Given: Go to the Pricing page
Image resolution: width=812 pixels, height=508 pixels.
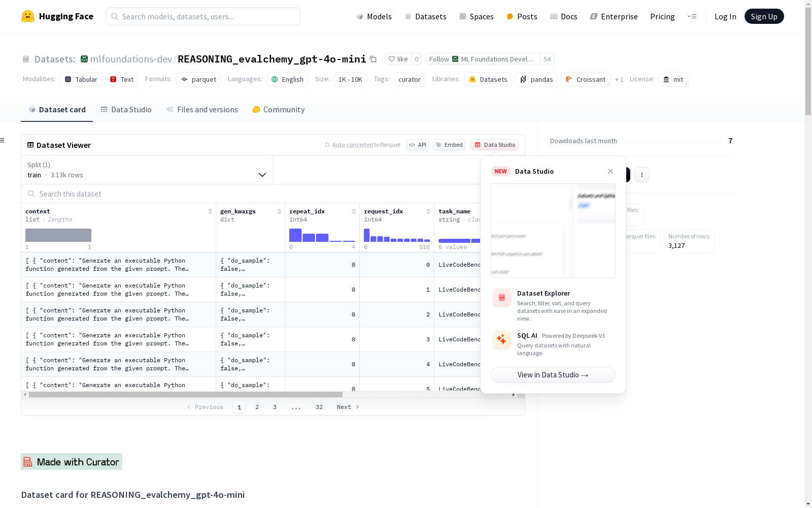Looking at the screenshot, I should click(x=662, y=16).
